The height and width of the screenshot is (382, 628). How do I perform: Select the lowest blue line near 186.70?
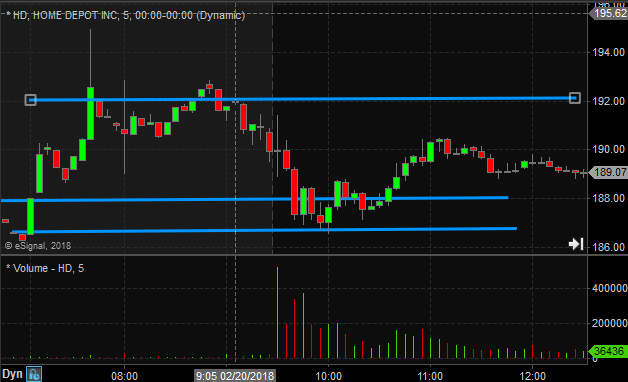click(x=264, y=230)
